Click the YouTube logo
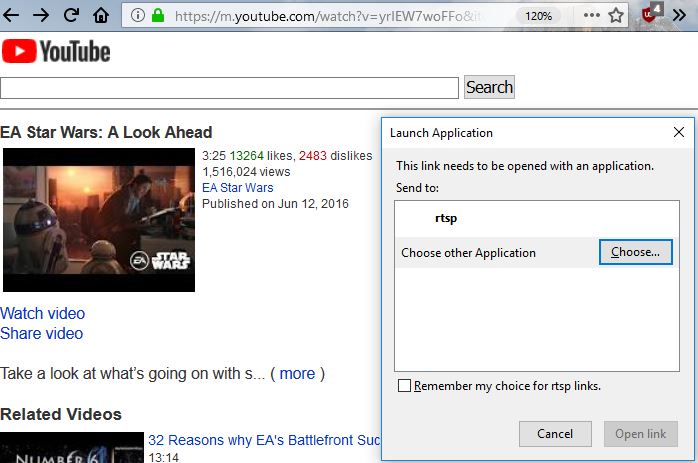 point(56,51)
